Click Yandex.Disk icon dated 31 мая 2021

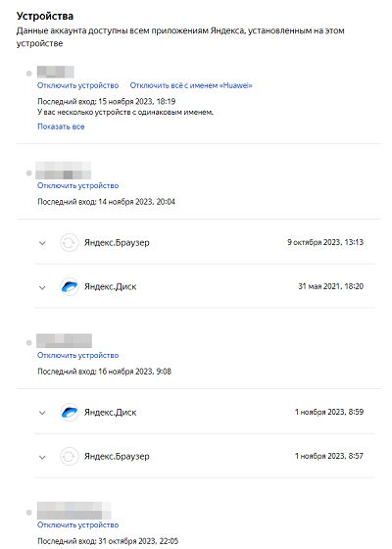pos(70,286)
